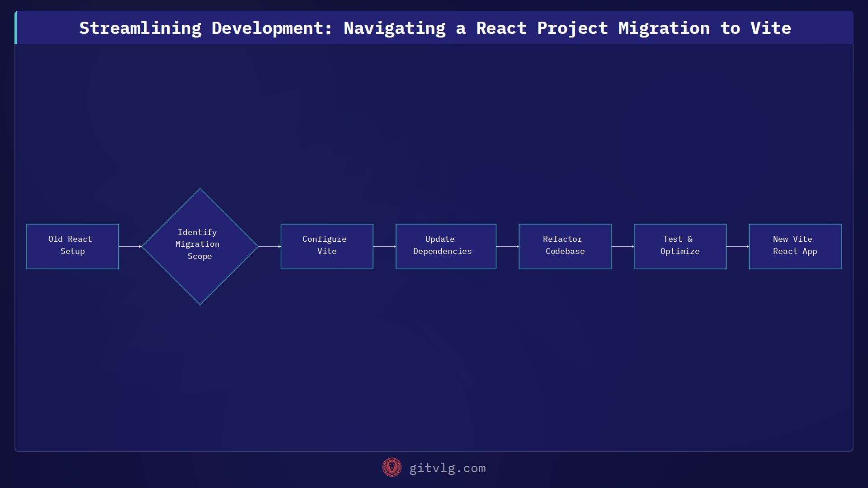Select the Old React Setup box
This screenshot has height=488, width=868.
pos(73,247)
